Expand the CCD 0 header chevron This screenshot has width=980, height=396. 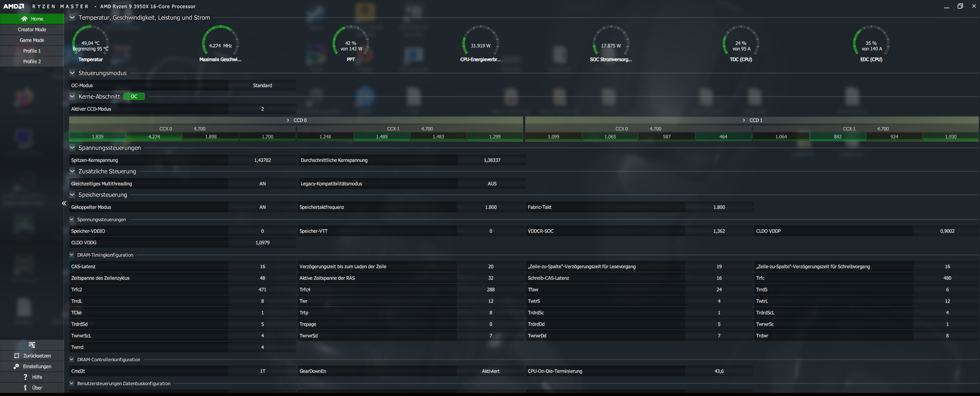(x=288, y=120)
